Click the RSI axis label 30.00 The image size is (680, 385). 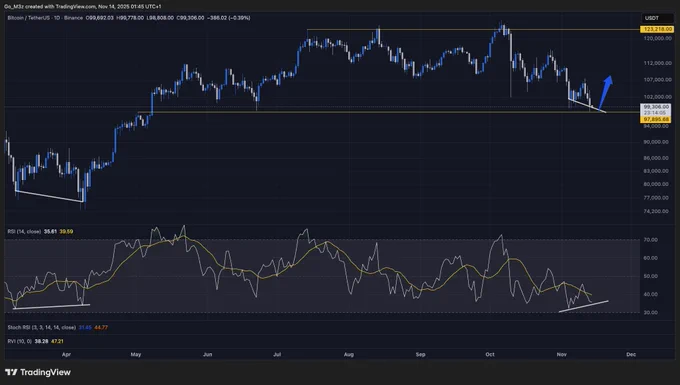(x=651, y=313)
